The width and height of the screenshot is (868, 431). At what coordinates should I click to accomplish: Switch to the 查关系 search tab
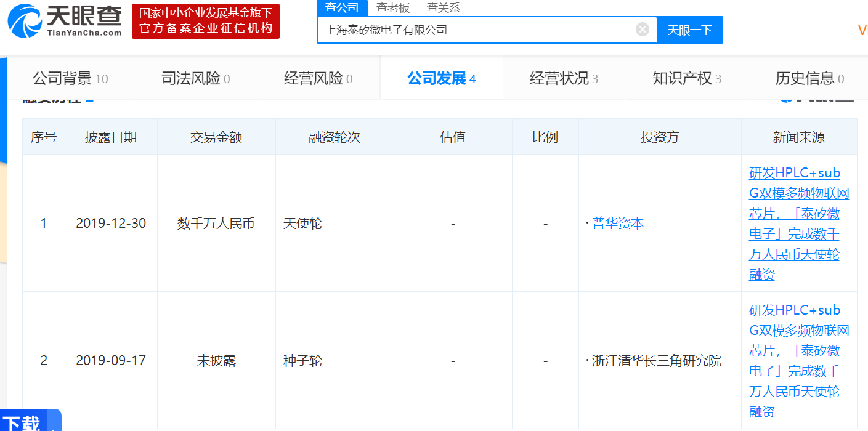pyautogui.click(x=444, y=8)
